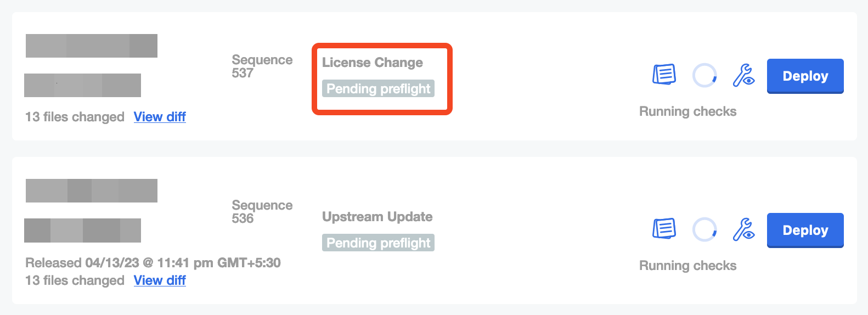Click Pending preflight badge under Upstream Update
Viewport: 868px width, 315px height.
(x=378, y=243)
